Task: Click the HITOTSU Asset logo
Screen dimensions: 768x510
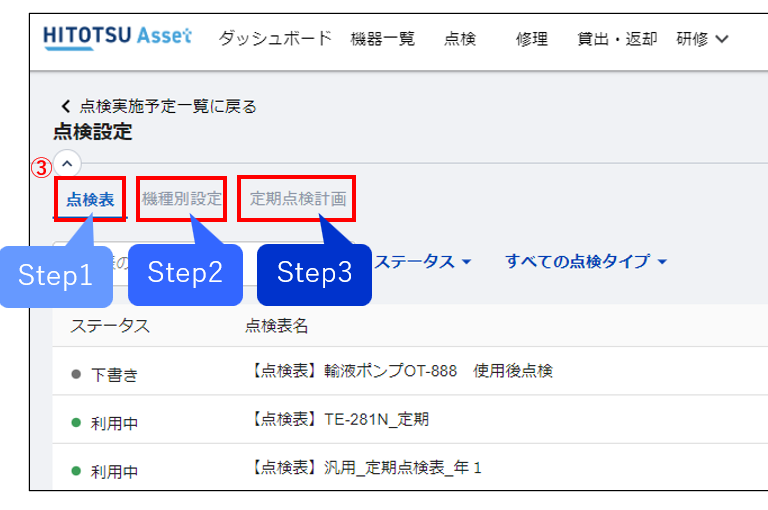Action: (117, 37)
